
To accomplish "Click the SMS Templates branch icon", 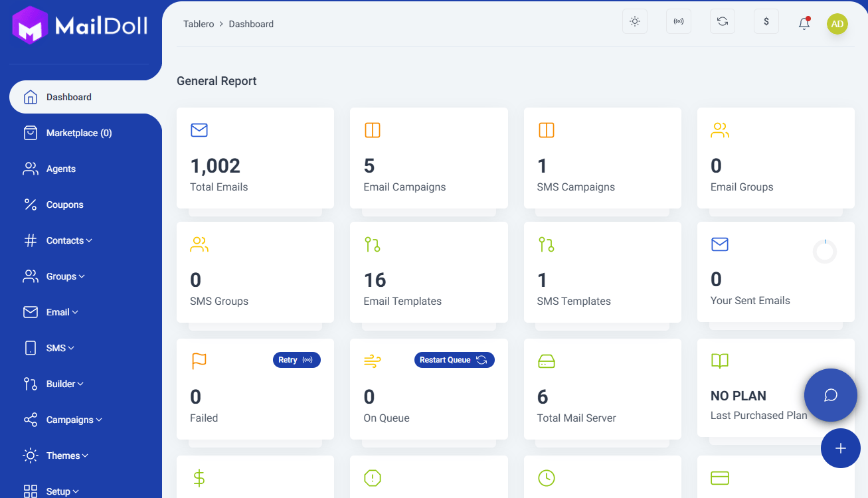I will click(546, 244).
